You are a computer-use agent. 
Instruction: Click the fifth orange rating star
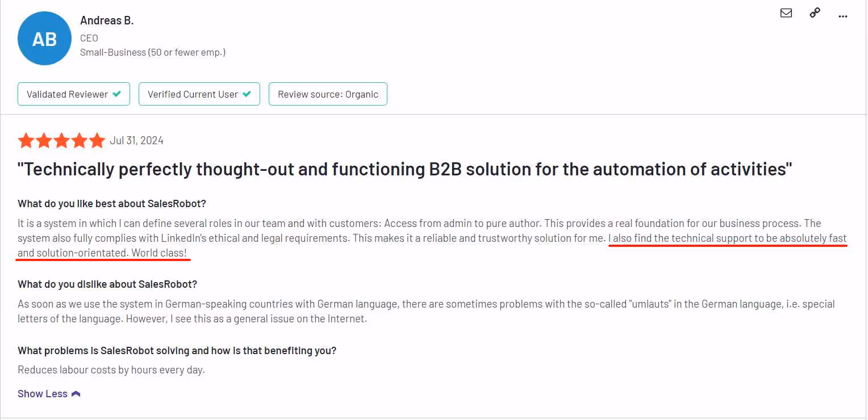pyautogui.click(x=97, y=140)
